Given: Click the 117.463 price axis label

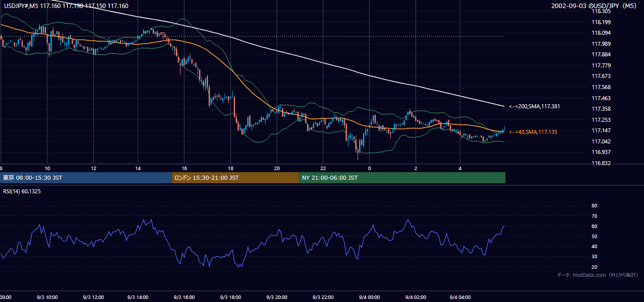Looking at the screenshot, I should (x=601, y=98).
